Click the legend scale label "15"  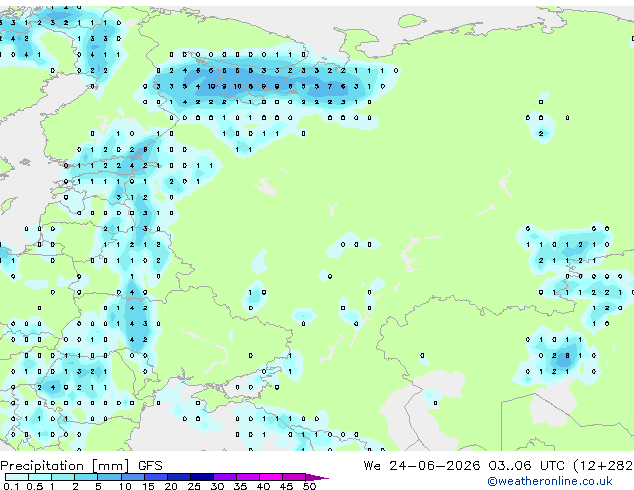(x=148, y=486)
